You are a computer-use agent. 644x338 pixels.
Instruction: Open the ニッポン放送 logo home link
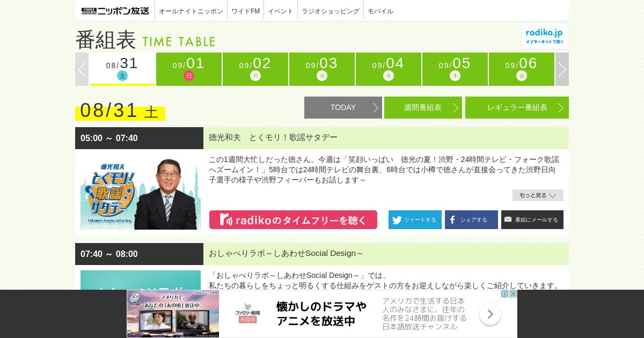[x=115, y=11]
